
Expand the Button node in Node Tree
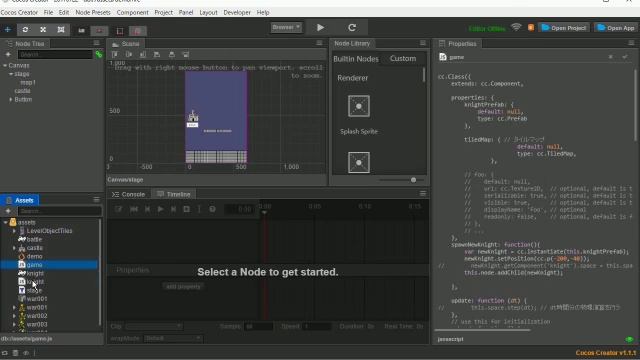[11, 99]
